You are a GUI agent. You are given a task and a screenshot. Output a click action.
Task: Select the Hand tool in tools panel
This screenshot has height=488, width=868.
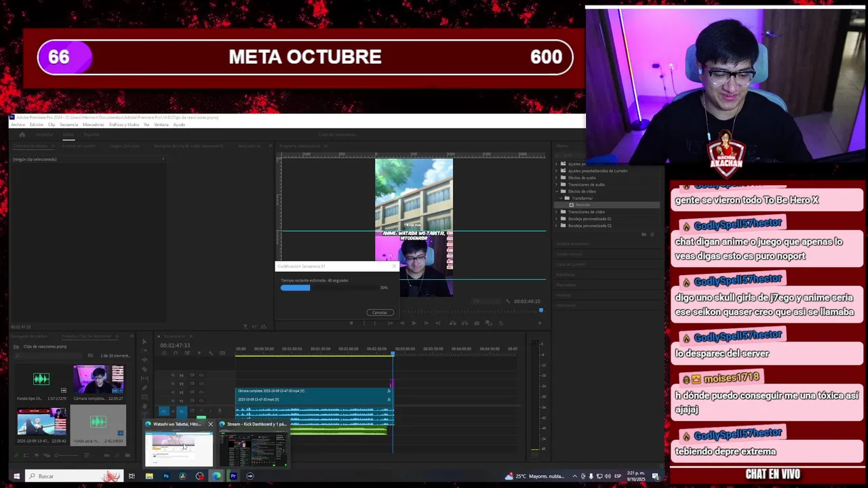coord(144,406)
